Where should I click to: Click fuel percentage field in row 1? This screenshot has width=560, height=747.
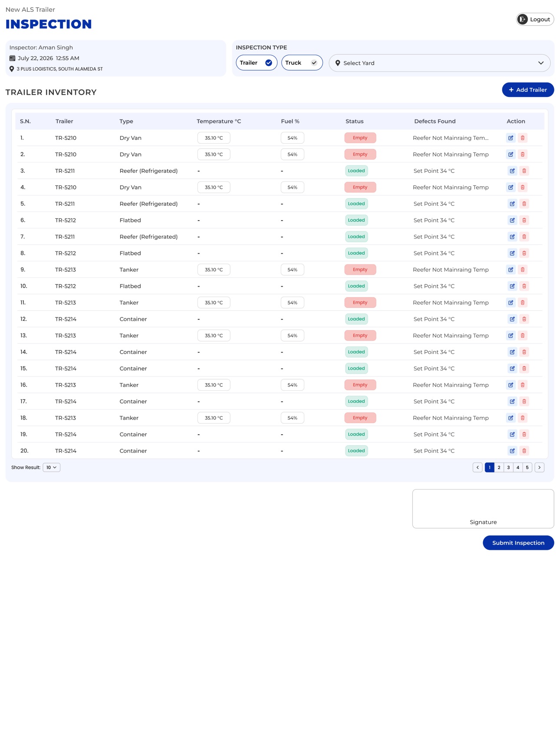(x=293, y=138)
